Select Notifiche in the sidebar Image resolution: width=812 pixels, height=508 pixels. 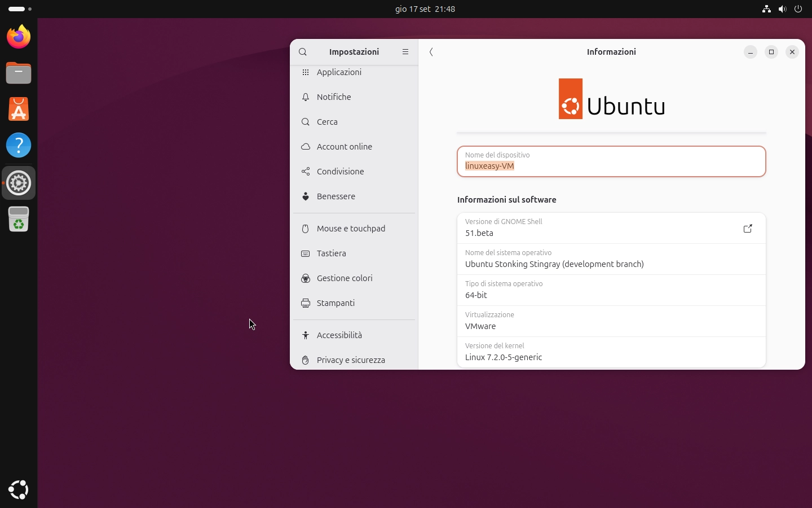pos(354,97)
